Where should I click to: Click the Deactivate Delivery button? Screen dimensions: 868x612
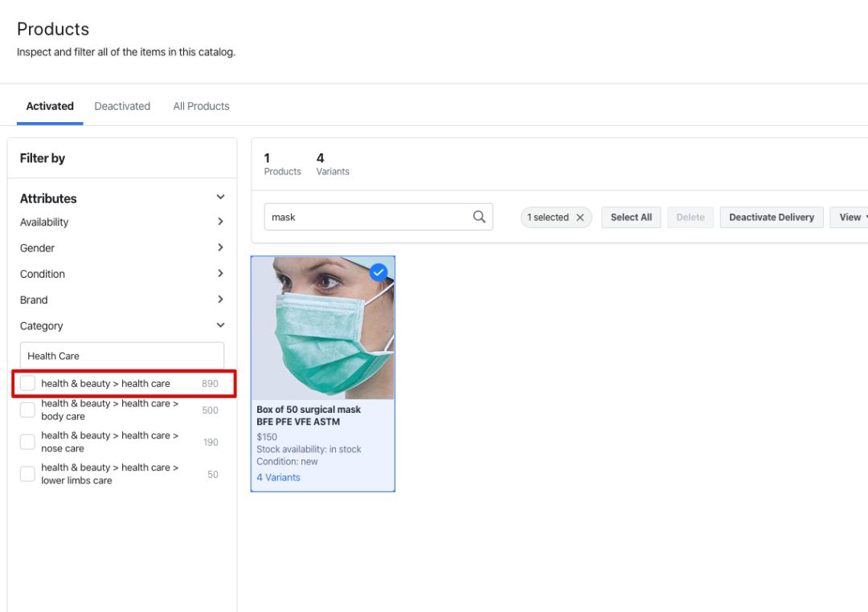(772, 218)
